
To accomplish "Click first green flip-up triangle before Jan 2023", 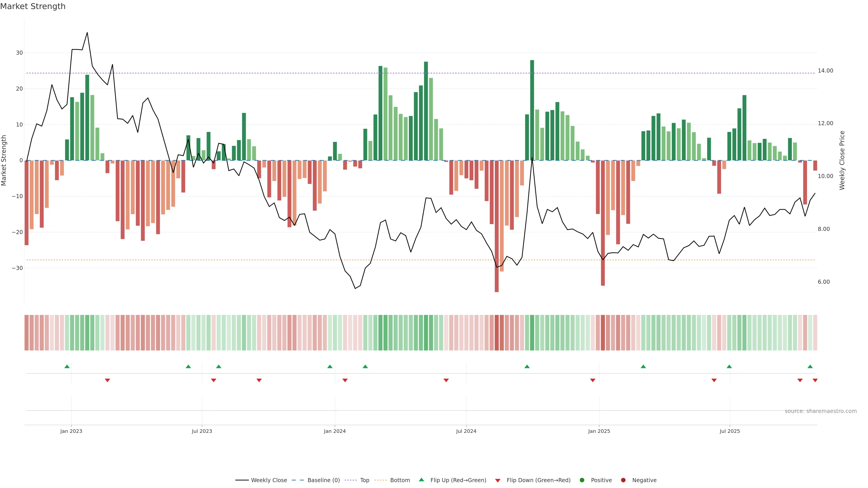I will click(67, 366).
